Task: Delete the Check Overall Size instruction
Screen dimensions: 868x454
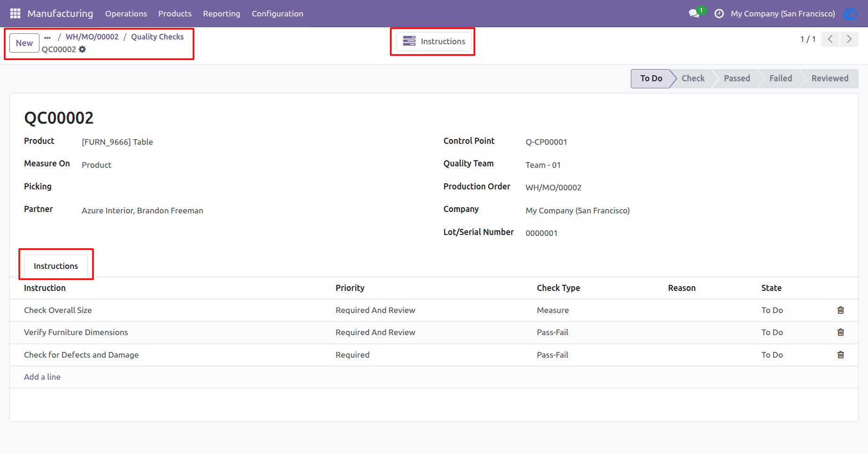Action: (841, 310)
